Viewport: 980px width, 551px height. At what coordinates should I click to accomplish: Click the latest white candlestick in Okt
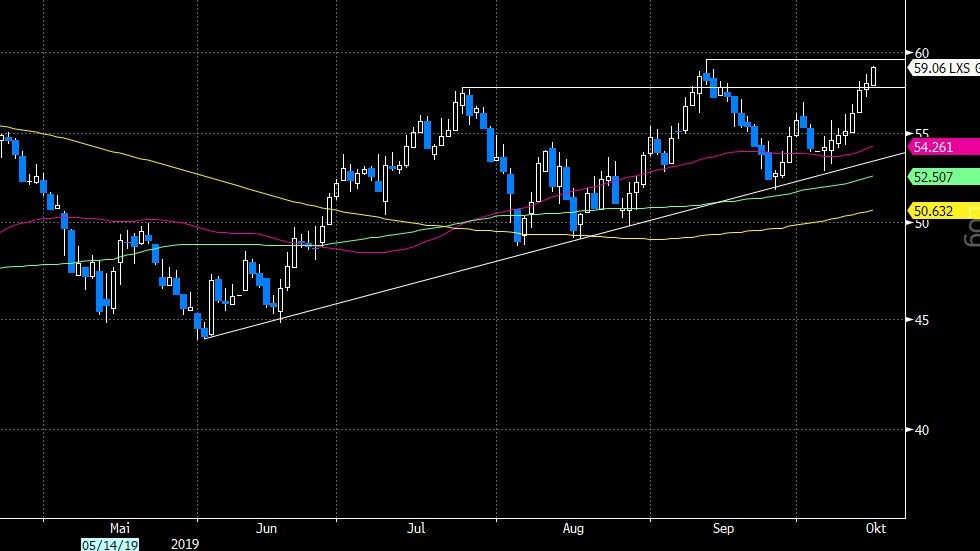873,76
